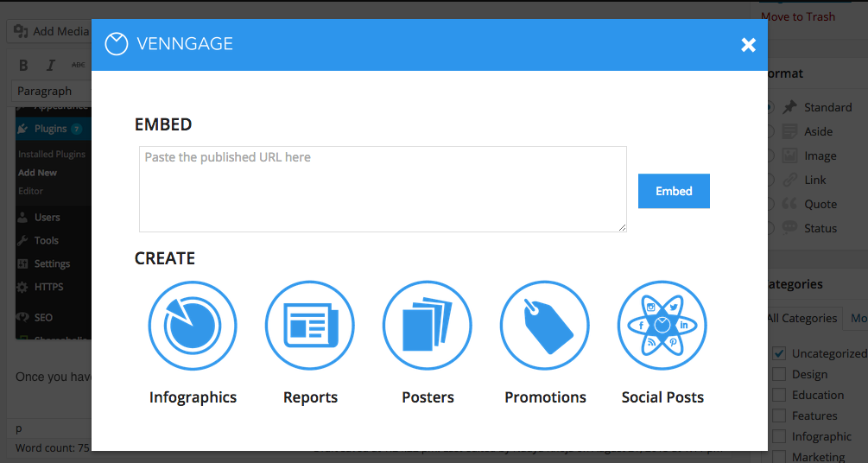Open the Settings menu item
Viewport: 868px width, 463px height.
click(x=54, y=263)
